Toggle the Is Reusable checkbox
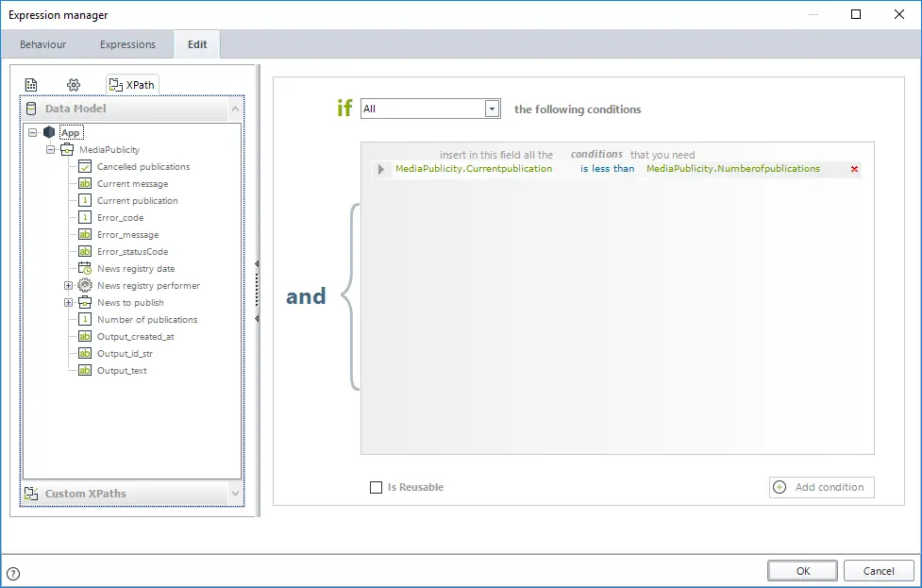Image resolution: width=922 pixels, height=588 pixels. pyautogui.click(x=376, y=487)
